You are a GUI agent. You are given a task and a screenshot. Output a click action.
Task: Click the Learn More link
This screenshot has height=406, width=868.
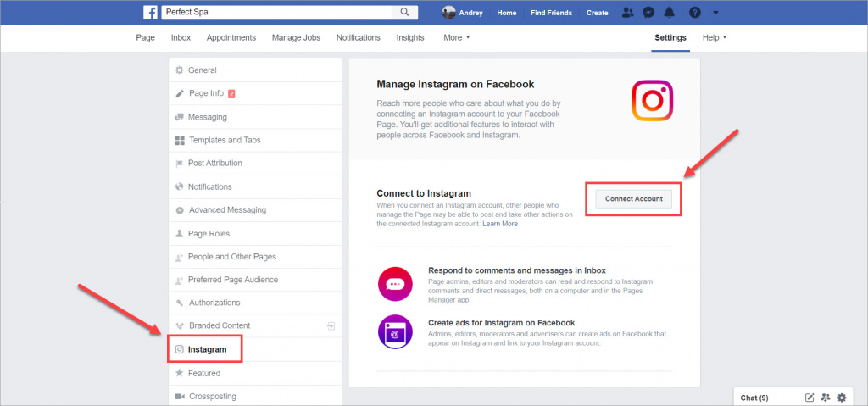pos(500,224)
